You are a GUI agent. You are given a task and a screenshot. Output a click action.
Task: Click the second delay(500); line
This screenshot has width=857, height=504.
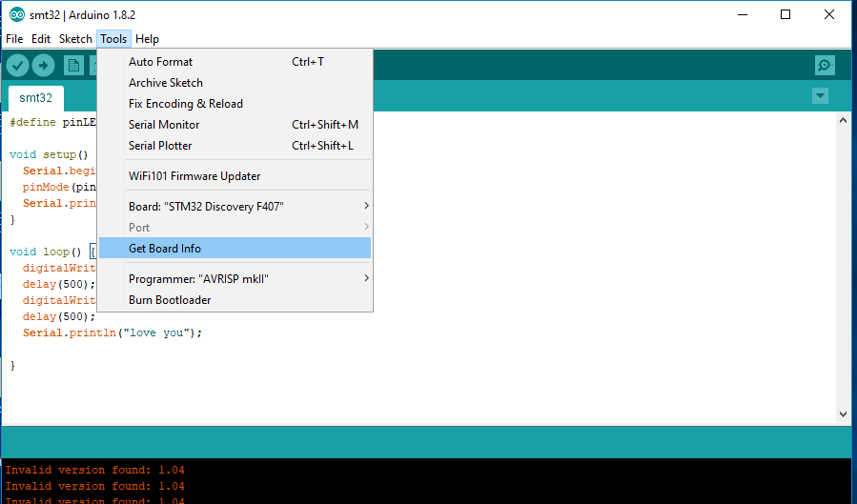tap(59, 316)
